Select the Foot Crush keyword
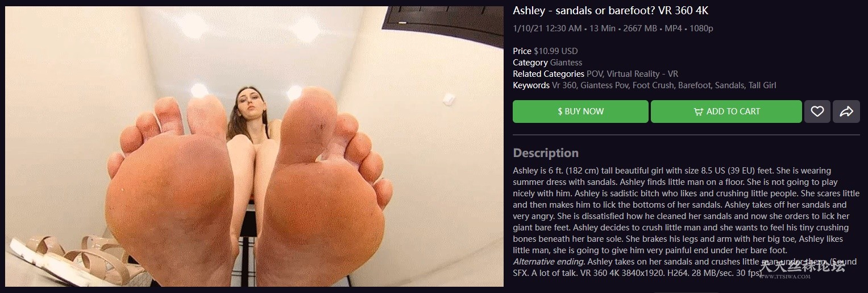 click(x=653, y=85)
